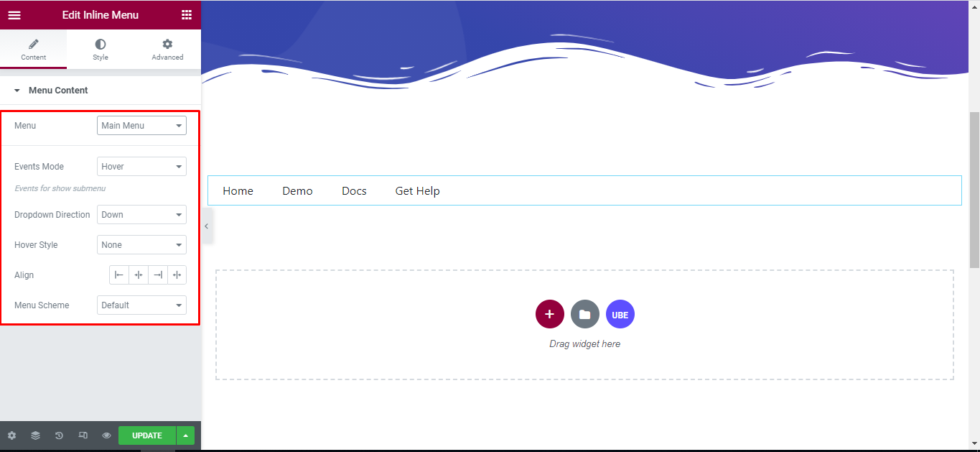The image size is (980, 452).
Task: Click the scrollbar down arrow
Action: pos(974,443)
